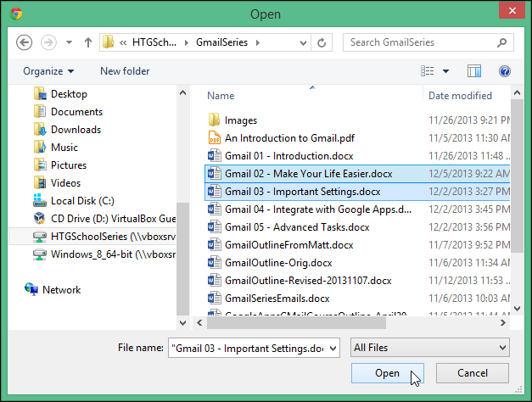Click the Images folder icon
Image resolution: width=532 pixels, height=402 pixels.
(215, 120)
